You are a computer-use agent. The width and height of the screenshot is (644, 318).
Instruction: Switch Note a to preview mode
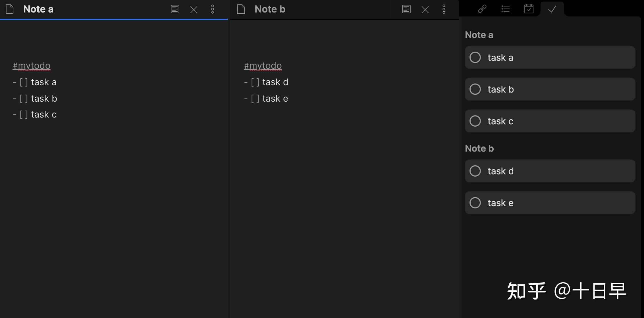click(x=175, y=9)
